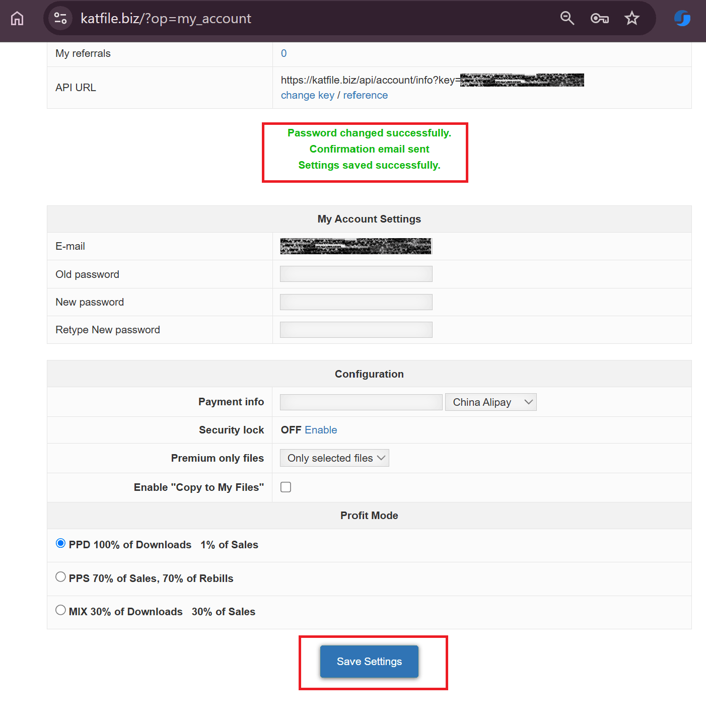Open the API 'reference' link
This screenshot has height=728, width=706.
click(x=366, y=95)
